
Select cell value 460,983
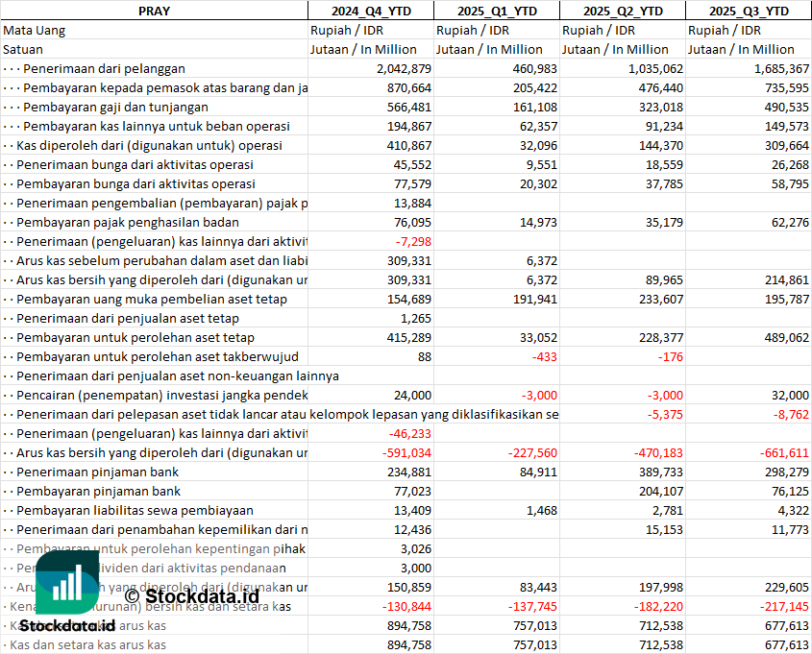(x=535, y=69)
